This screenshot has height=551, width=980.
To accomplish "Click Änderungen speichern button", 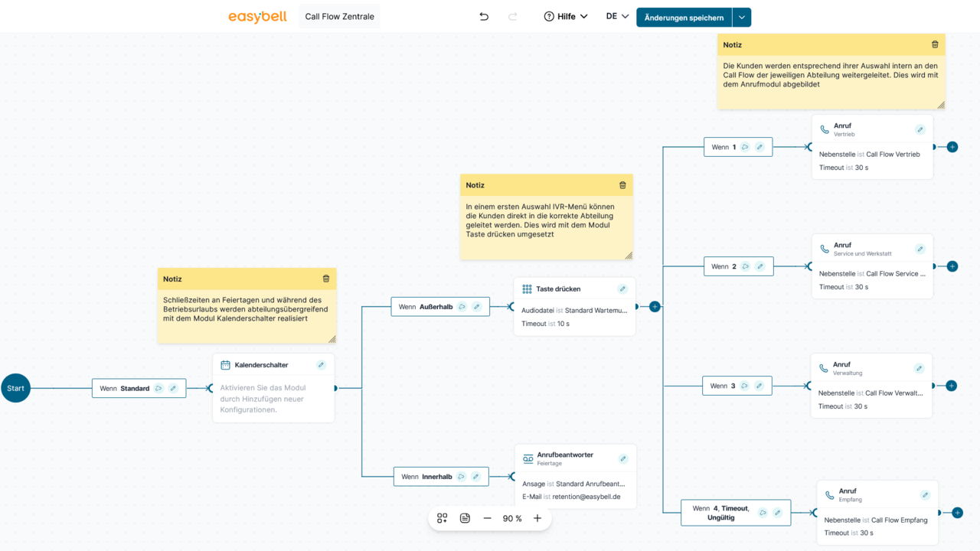I will pos(684,18).
